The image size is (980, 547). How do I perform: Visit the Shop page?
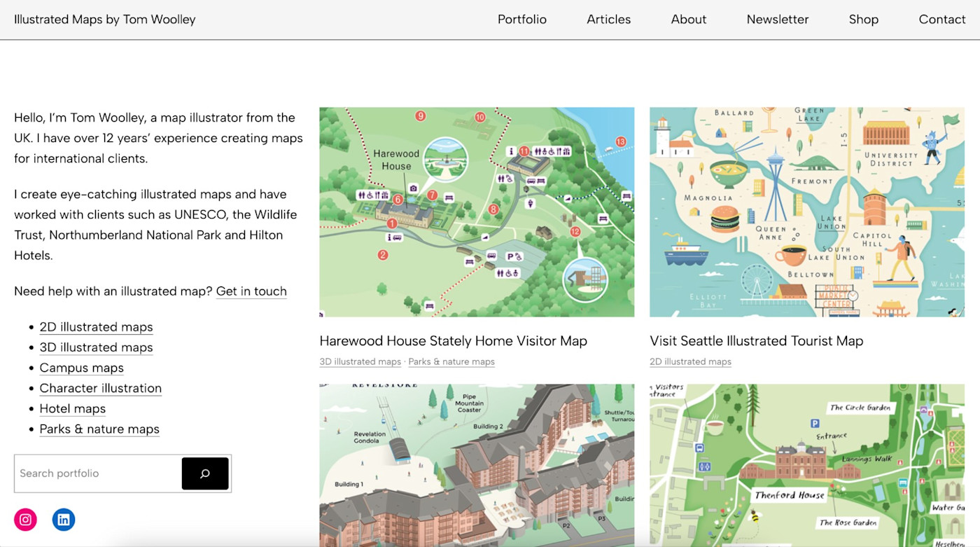[x=864, y=20]
